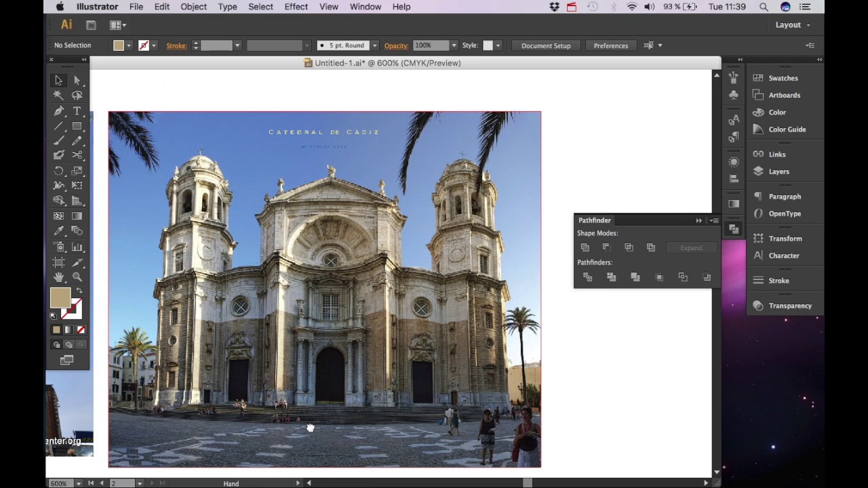This screenshot has height=488, width=868.
Task: Select the Scale tool
Action: point(77,171)
